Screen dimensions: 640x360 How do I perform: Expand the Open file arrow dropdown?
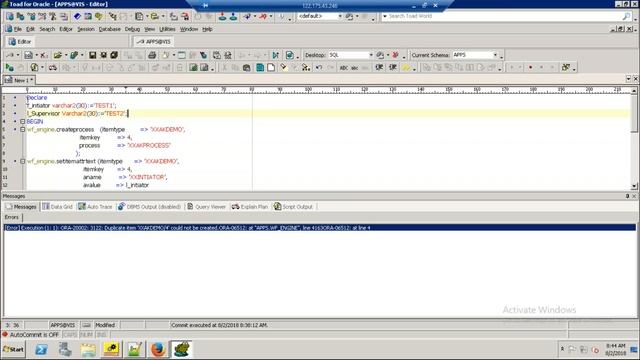66,55
